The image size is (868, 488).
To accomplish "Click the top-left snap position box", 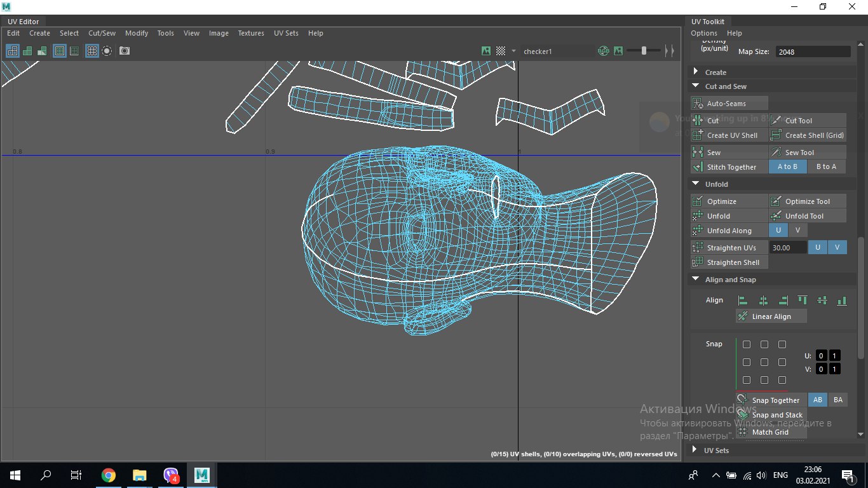I will click(x=747, y=344).
